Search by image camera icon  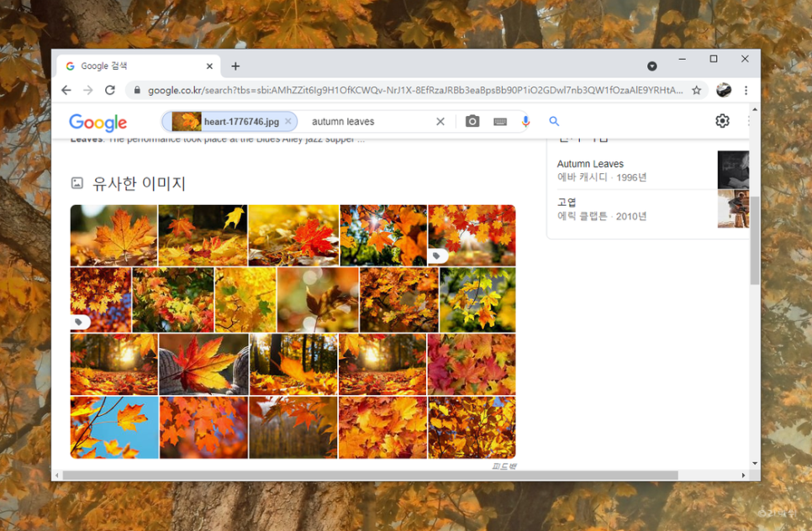tap(472, 121)
